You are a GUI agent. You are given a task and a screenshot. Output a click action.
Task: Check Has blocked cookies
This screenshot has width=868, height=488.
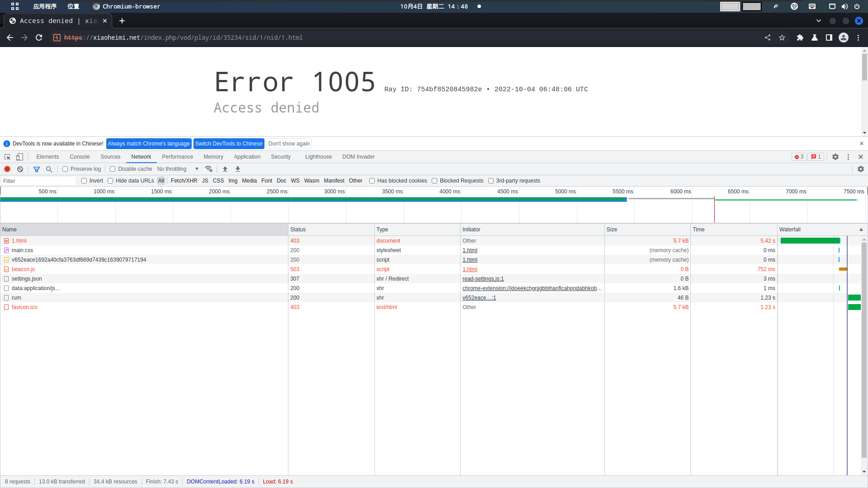coord(372,181)
